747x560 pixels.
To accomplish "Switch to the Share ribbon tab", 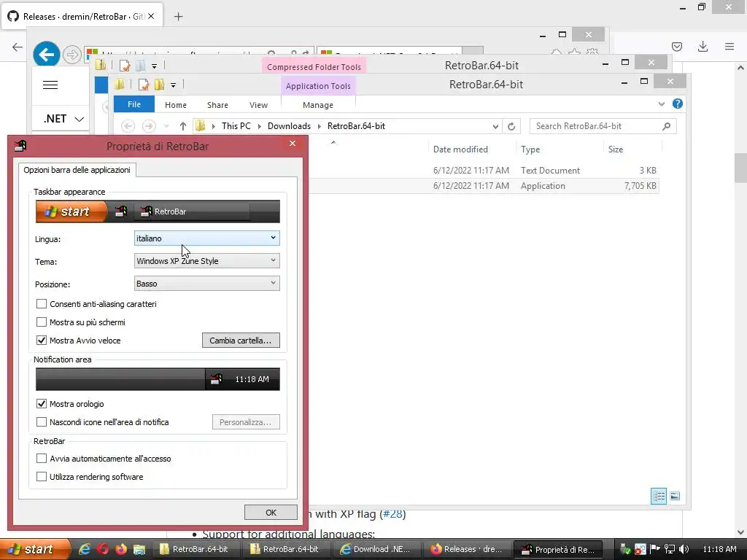I will click(217, 105).
